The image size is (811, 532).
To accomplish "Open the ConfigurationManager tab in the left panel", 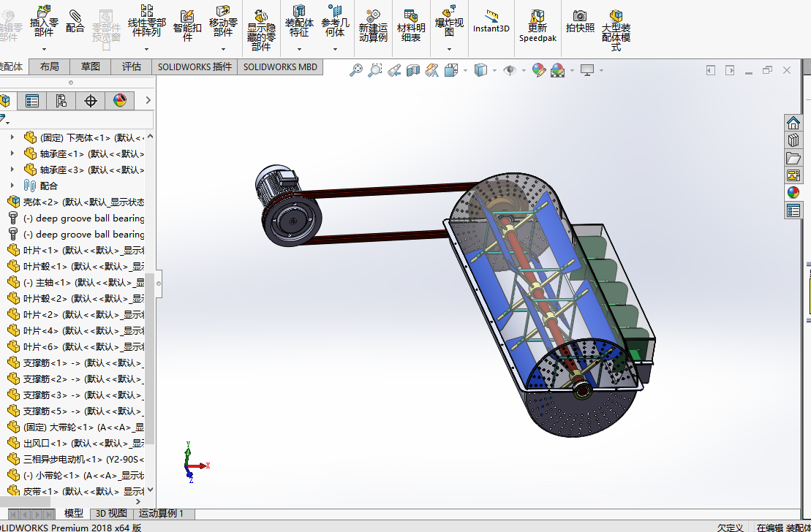I will pyautogui.click(x=61, y=100).
